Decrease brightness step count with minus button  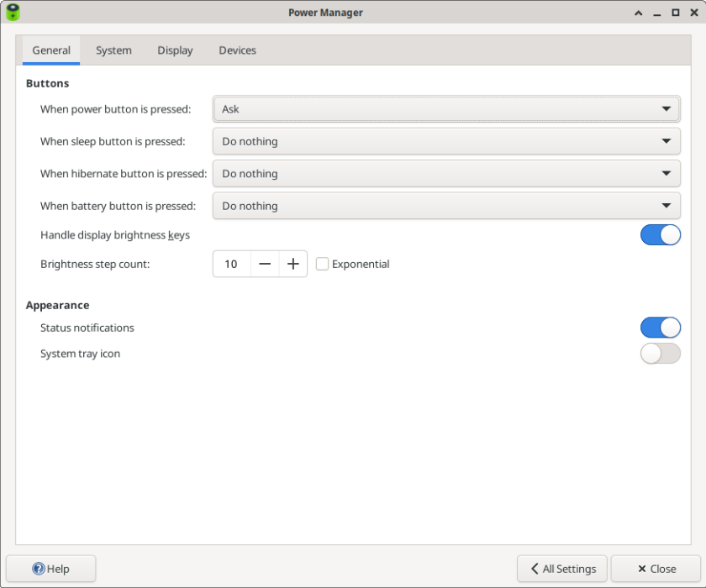coord(265,264)
